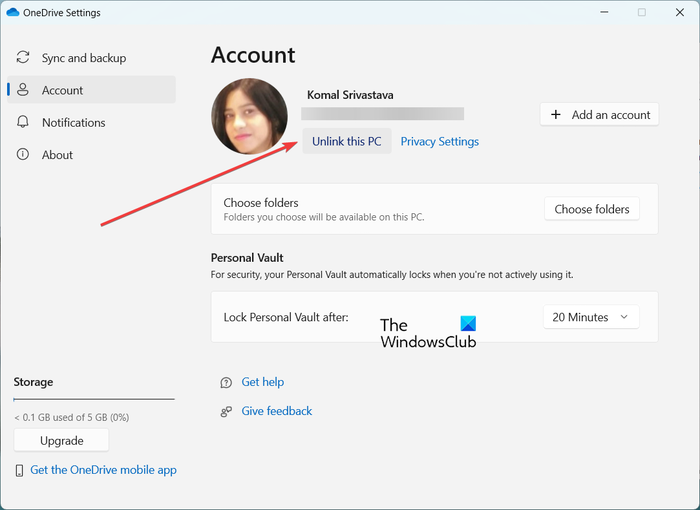Image resolution: width=700 pixels, height=510 pixels.
Task: Click the Choose folders button
Action: [x=592, y=209]
